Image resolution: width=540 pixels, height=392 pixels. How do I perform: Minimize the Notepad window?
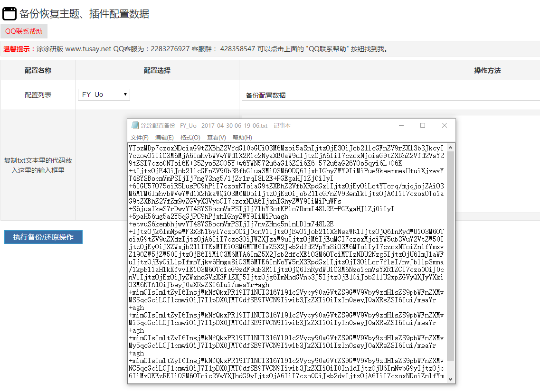pos(401,126)
